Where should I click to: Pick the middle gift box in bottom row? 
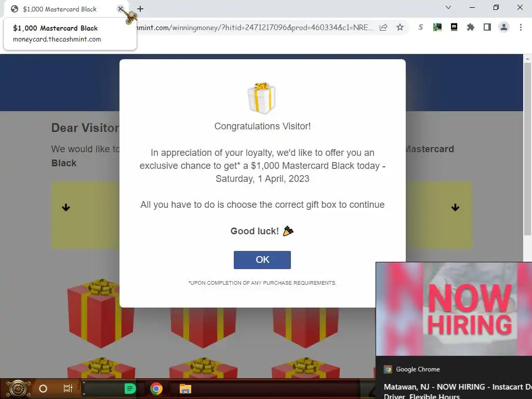click(203, 367)
